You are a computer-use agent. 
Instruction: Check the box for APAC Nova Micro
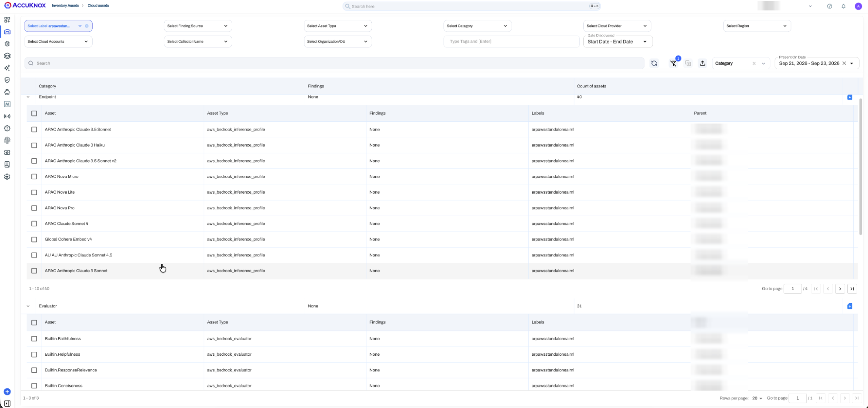34,177
